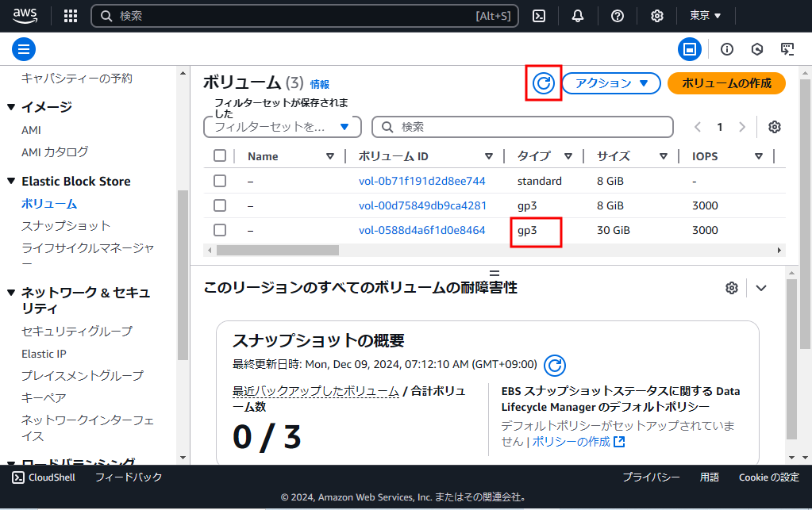Image resolution: width=812 pixels, height=510 pixels.
Task: Click フィードバック in footer
Action: click(129, 477)
